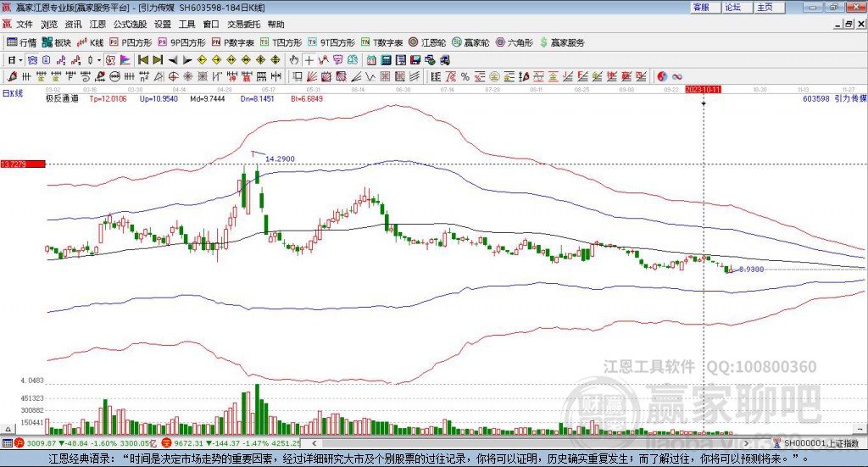The height and width of the screenshot is (467, 868).
Task: Open the 赢家轮 wheel tool
Action: click(470, 42)
